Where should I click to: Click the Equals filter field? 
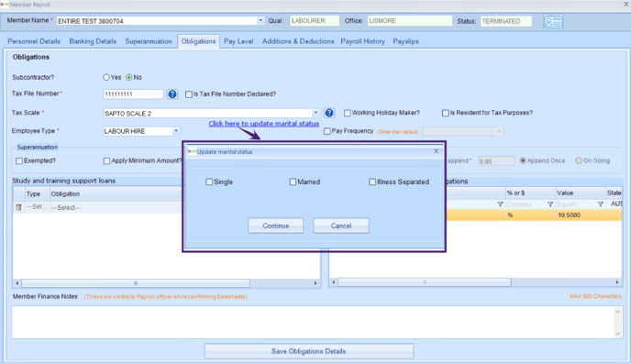(x=576, y=204)
